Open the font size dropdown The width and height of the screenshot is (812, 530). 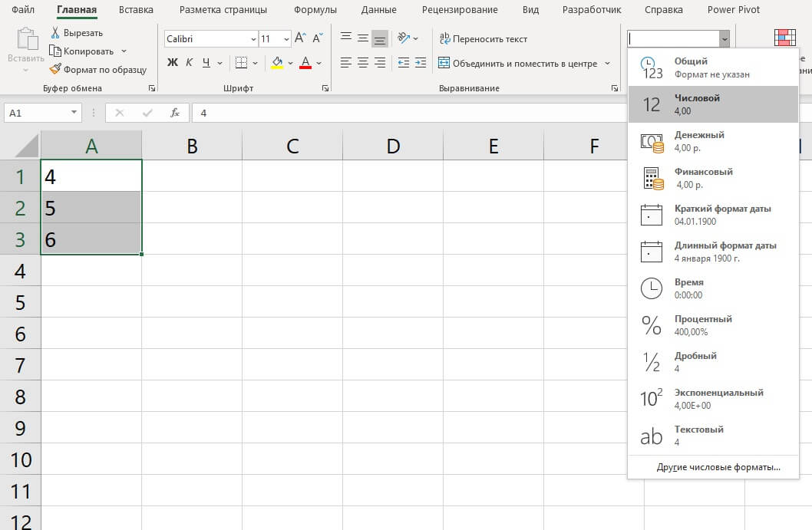point(286,38)
